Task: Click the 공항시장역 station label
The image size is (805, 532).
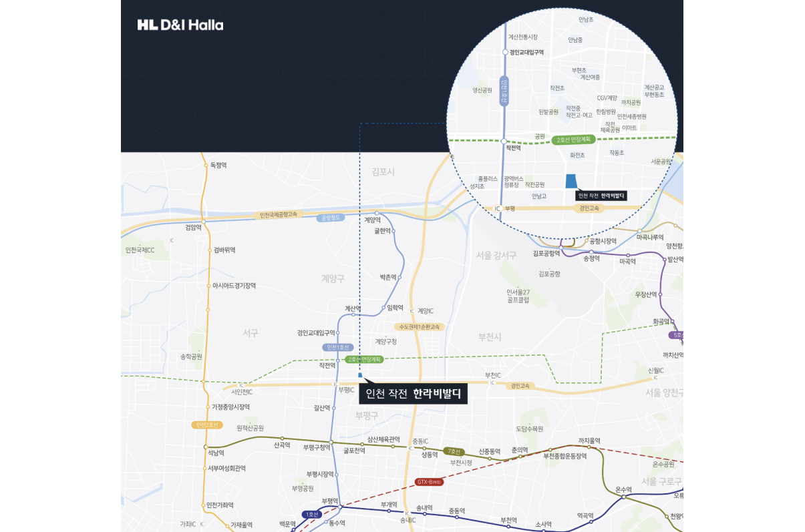Action: coord(603,241)
